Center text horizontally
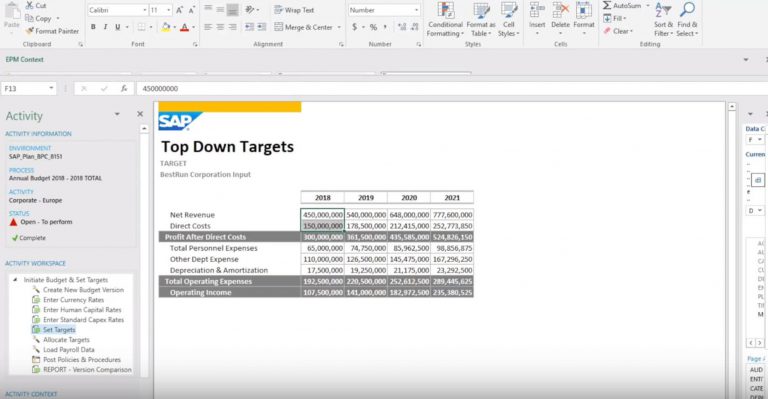This screenshot has height=399, width=768. (x=220, y=27)
